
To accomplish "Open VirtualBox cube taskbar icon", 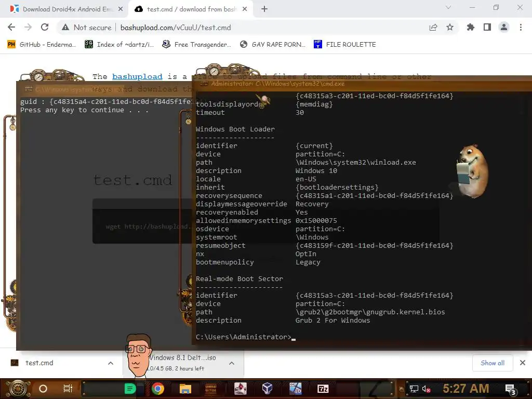I will 268,389.
